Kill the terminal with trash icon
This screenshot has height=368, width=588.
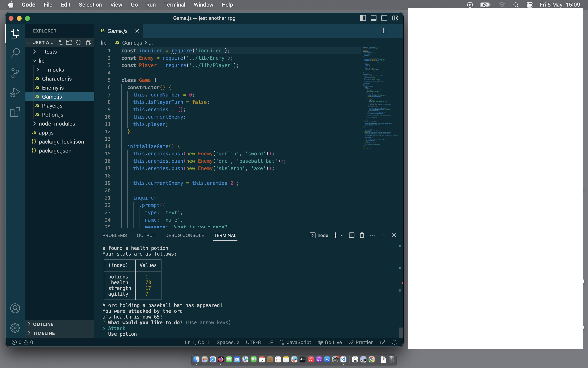pos(362,235)
